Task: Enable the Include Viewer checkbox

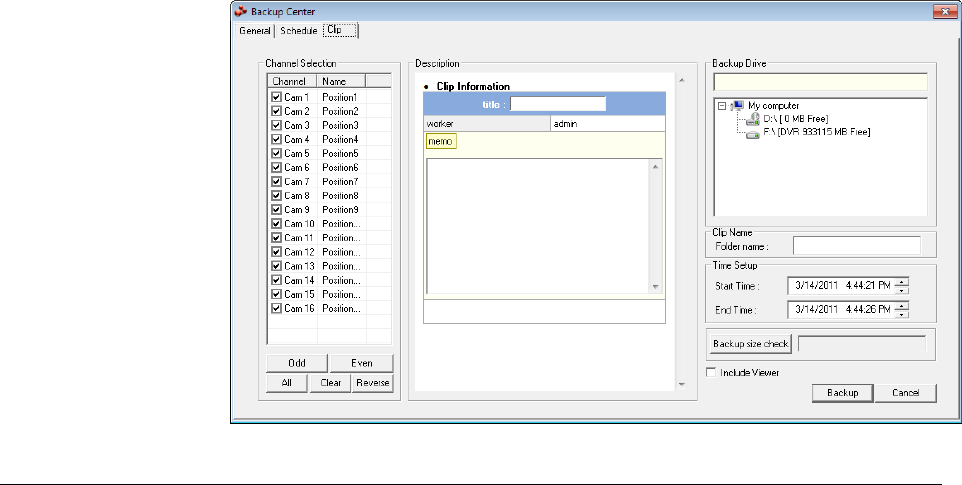Action: pyautogui.click(x=712, y=372)
